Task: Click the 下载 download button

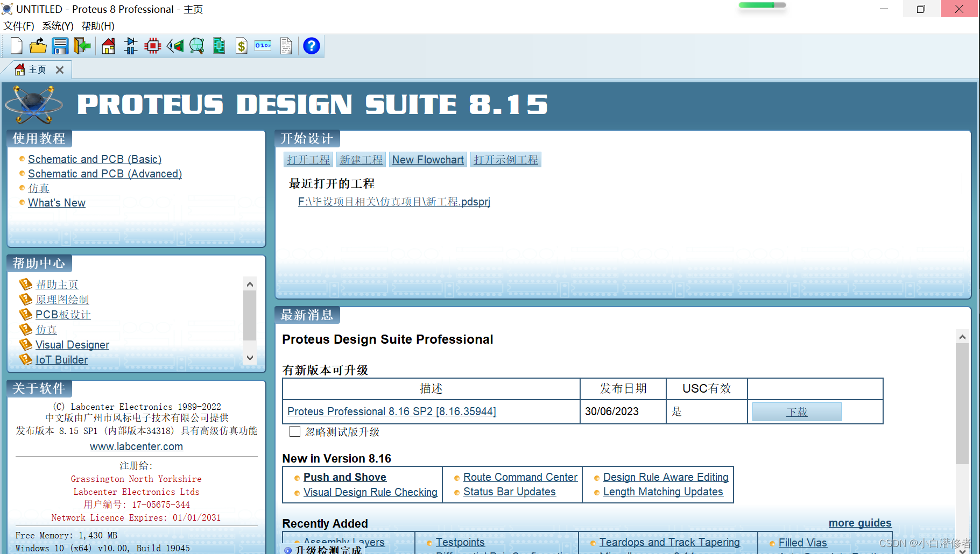Action: pyautogui.click(x=796, y=412)
